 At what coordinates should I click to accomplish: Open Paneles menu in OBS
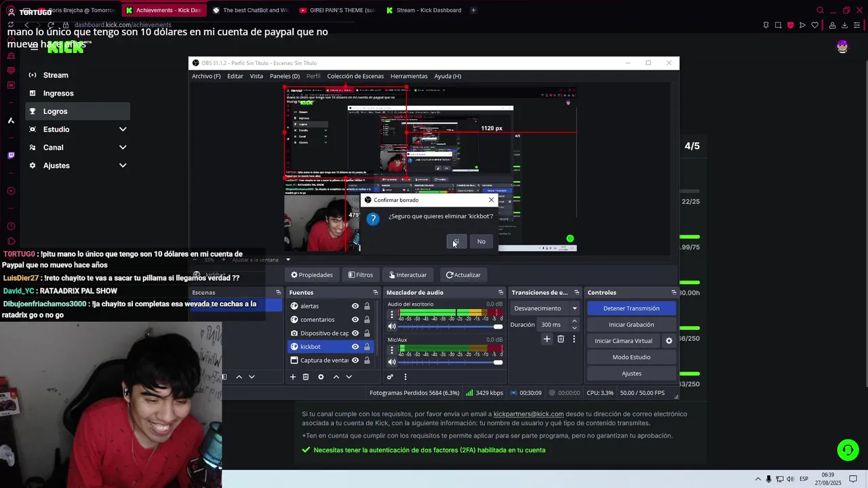(285, 76)
